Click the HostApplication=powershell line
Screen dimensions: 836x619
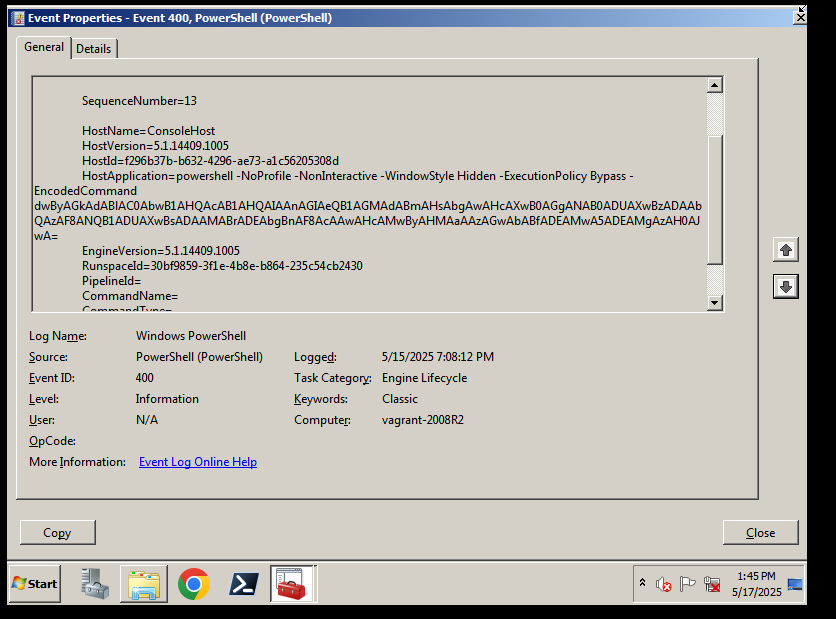point(357,175)
